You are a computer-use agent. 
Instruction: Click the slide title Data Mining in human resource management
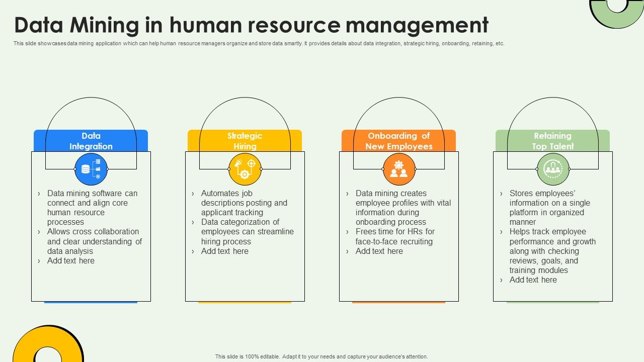coord(252,24)
